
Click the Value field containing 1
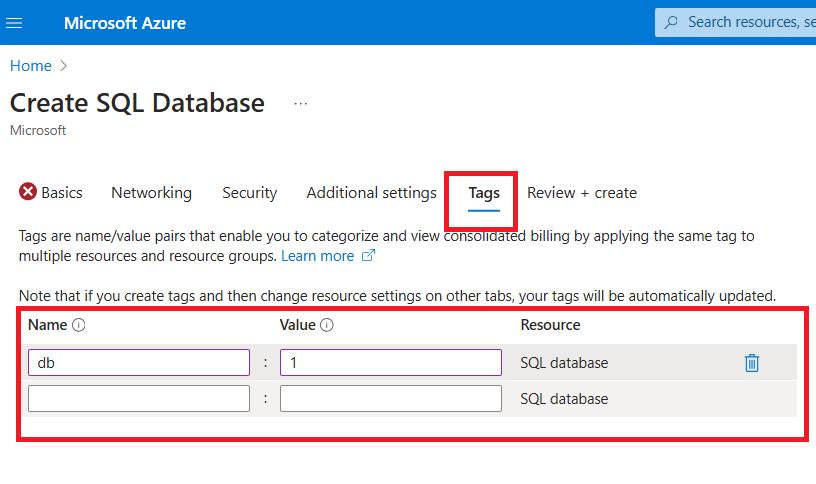click(x=391, y=363)
